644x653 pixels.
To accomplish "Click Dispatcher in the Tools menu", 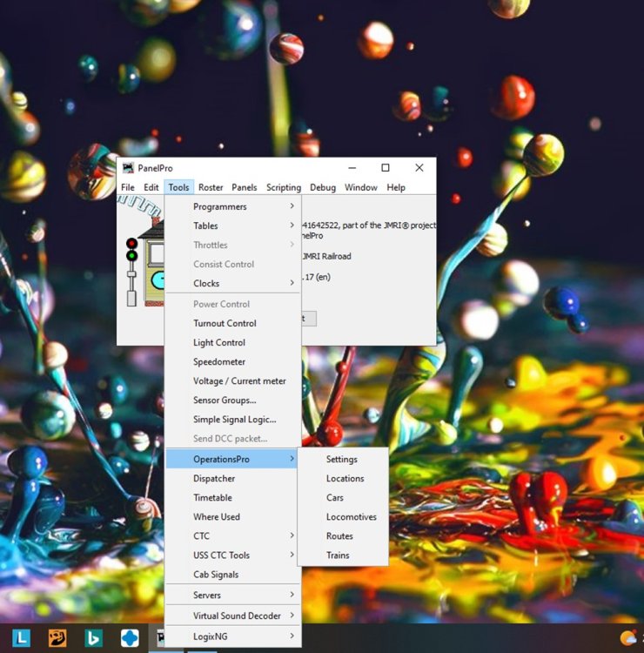I will [214, 478].
